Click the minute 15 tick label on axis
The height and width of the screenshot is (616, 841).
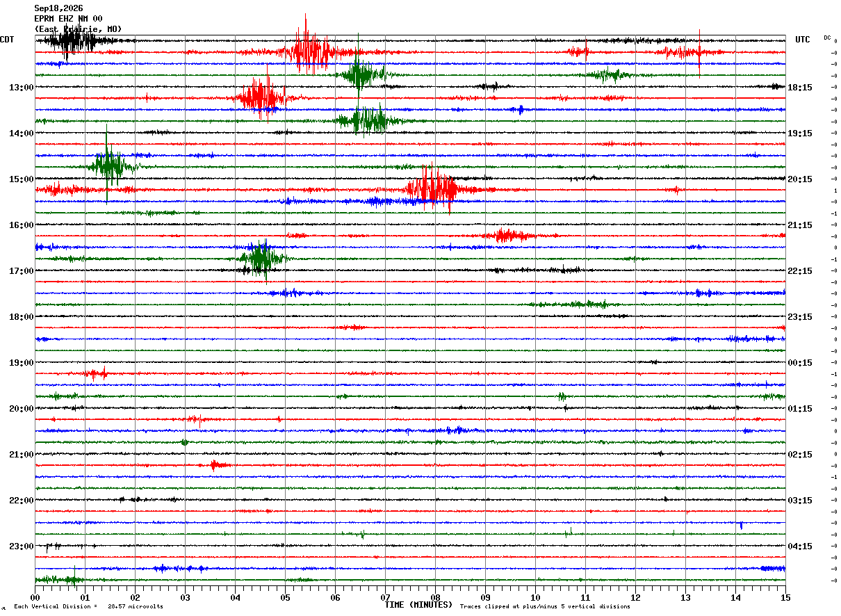pos(785,597)
